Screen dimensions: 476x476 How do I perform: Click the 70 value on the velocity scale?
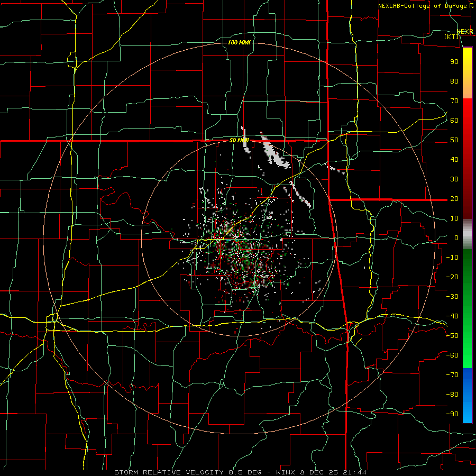coord(454,101)
